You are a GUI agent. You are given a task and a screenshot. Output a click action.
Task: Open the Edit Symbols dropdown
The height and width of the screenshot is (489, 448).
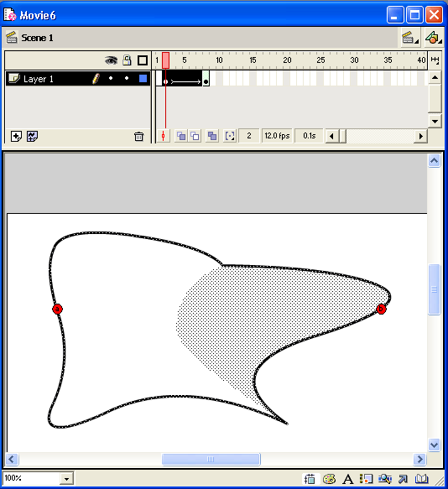pos(434,38)
